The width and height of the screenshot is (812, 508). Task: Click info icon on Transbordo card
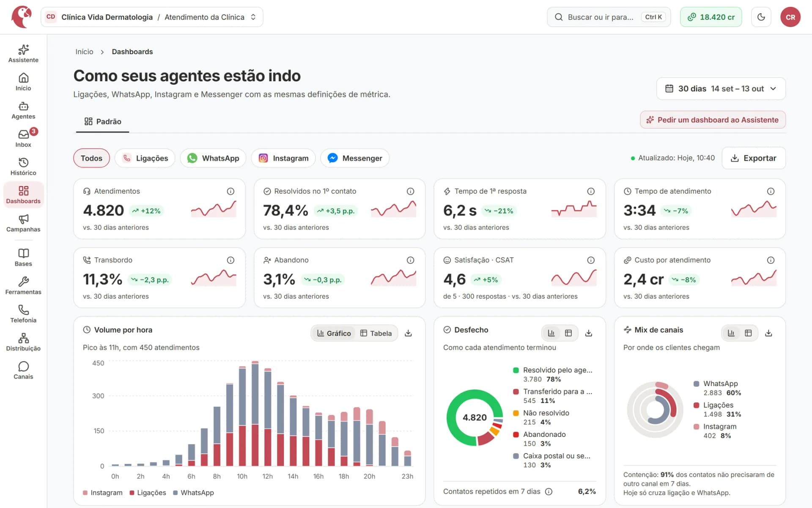[x=230, y=260]
